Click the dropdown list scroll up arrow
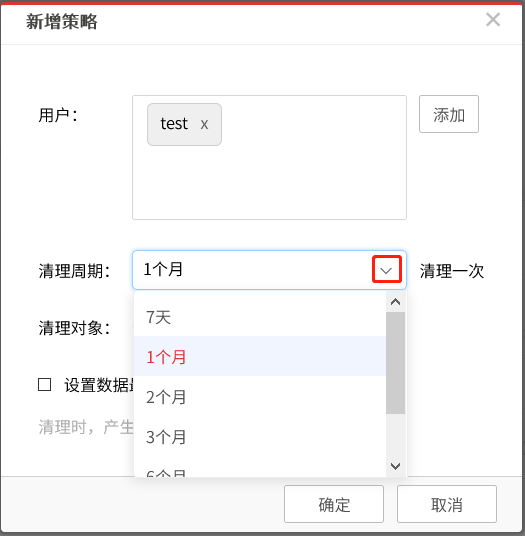The image size is (525, 536). (395, 302)
